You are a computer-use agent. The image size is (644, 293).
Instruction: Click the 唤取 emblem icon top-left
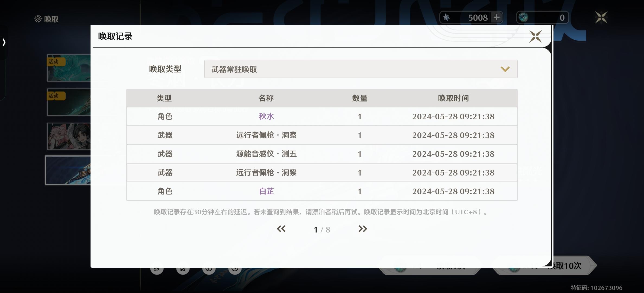38,19
